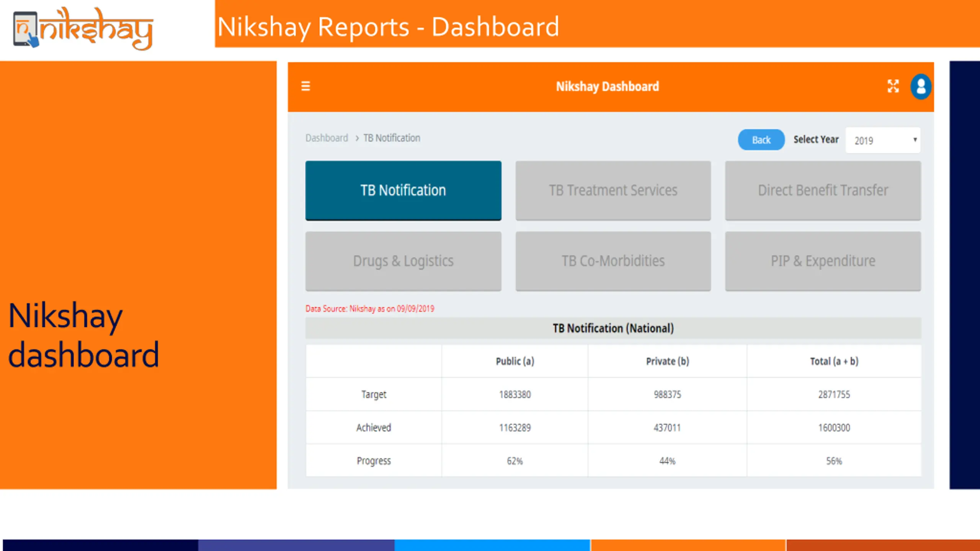This screenshot has height=551, width=980.
Task: Click the Select Year label
Action: pyautogui.click(x=816, y=139)
